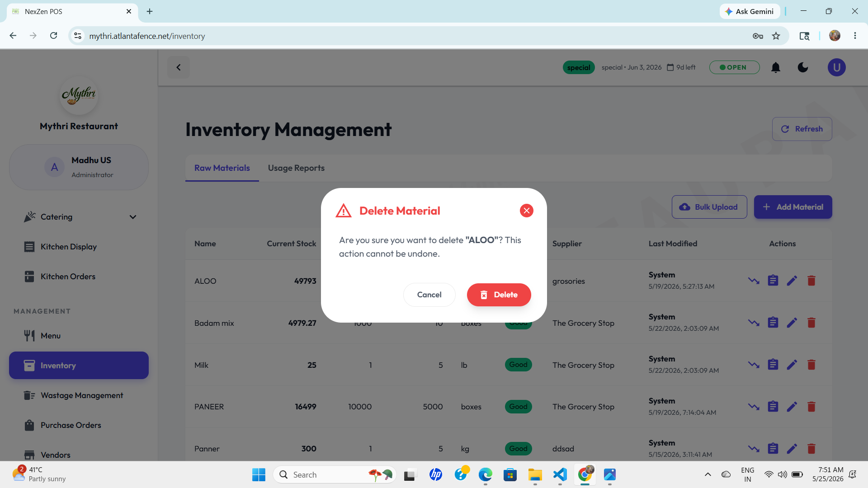The image size is (868, 488).
Task: Edit PANEER using the pencil icon
Action: [792, 407]
